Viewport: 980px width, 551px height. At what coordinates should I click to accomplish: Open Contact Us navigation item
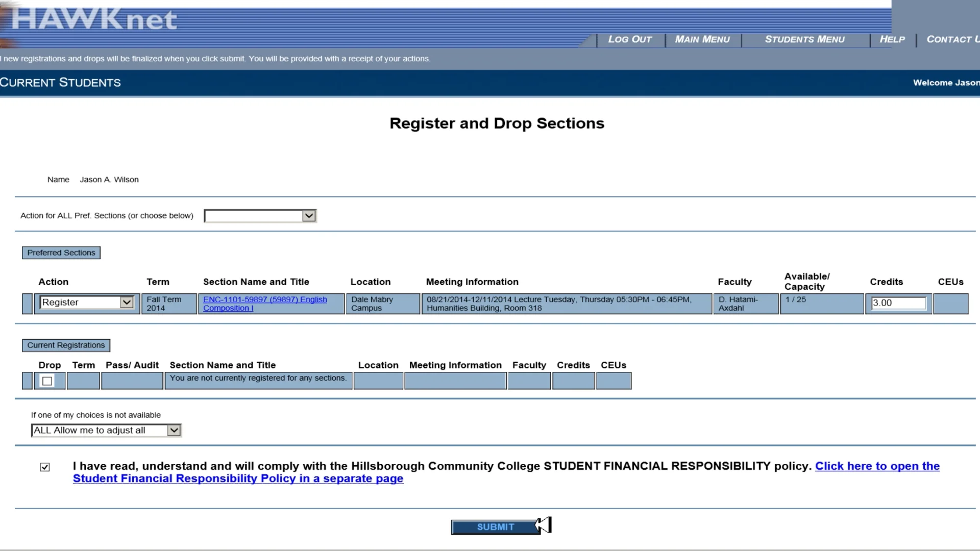[x=952, y=39]
